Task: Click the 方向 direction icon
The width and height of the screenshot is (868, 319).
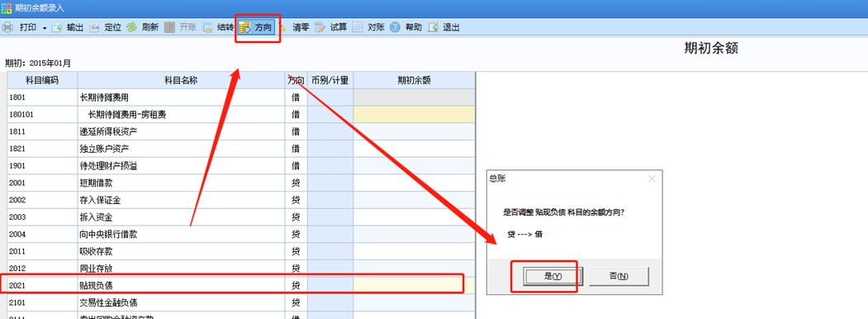Action: (x=245, y=28)
